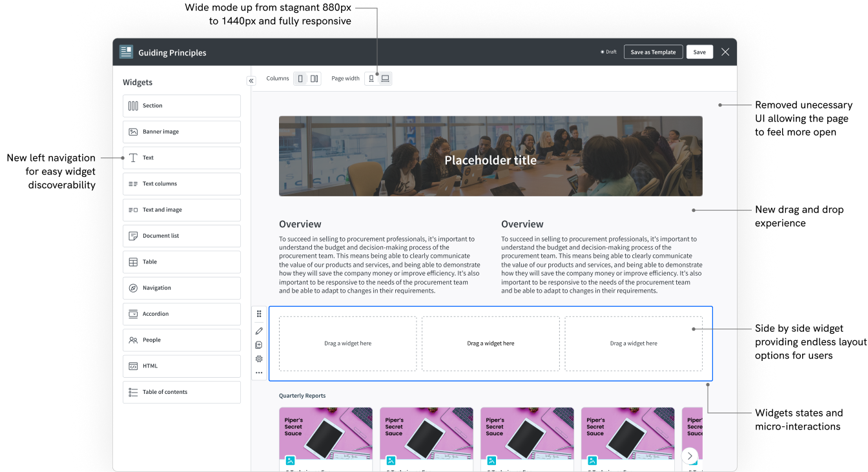Click the Text columns widget icon
Viewport: 868px width, 472px height.
(x=133, y=184)
